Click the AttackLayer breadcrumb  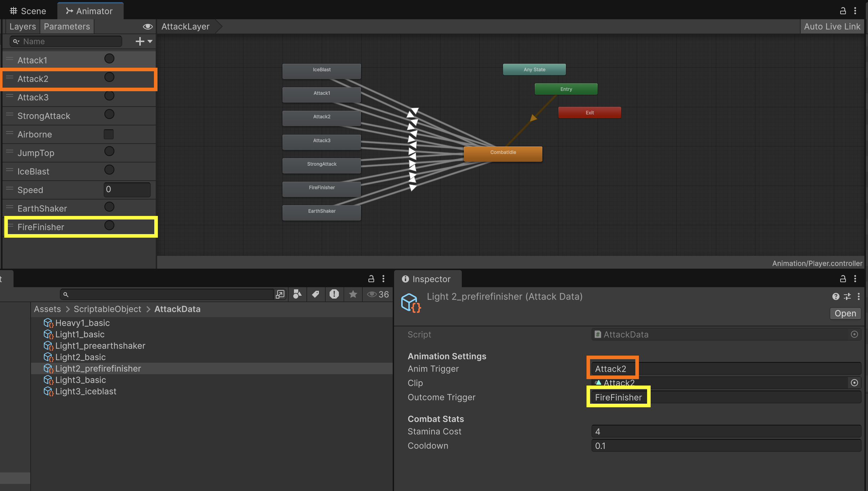click(x=185, y=27)
